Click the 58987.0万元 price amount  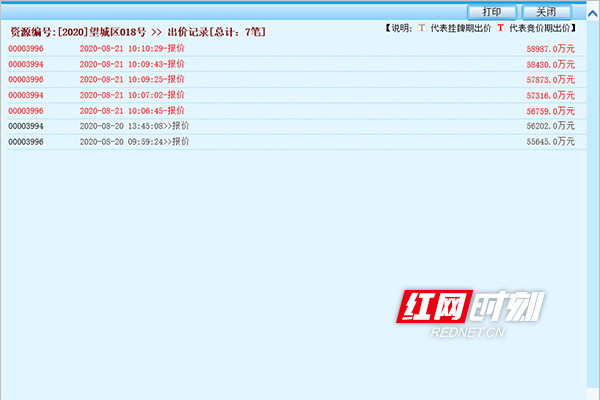click(551, 49)
